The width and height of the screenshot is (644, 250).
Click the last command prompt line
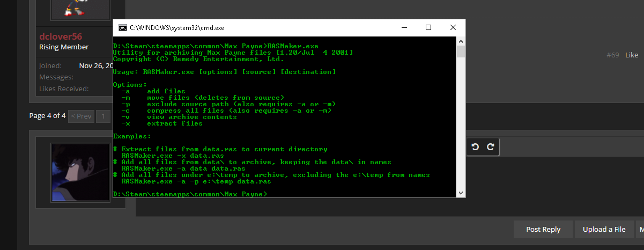(190, 194)
